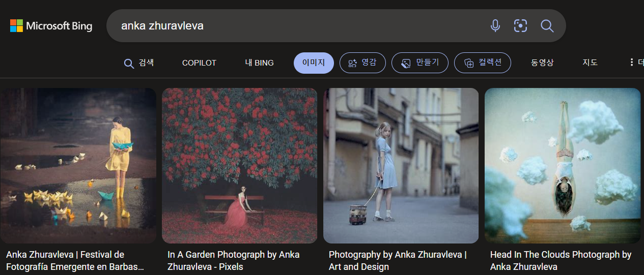644x275 pixels.
Task: Open the Head In The Clouds image
Action: point(563,166)
